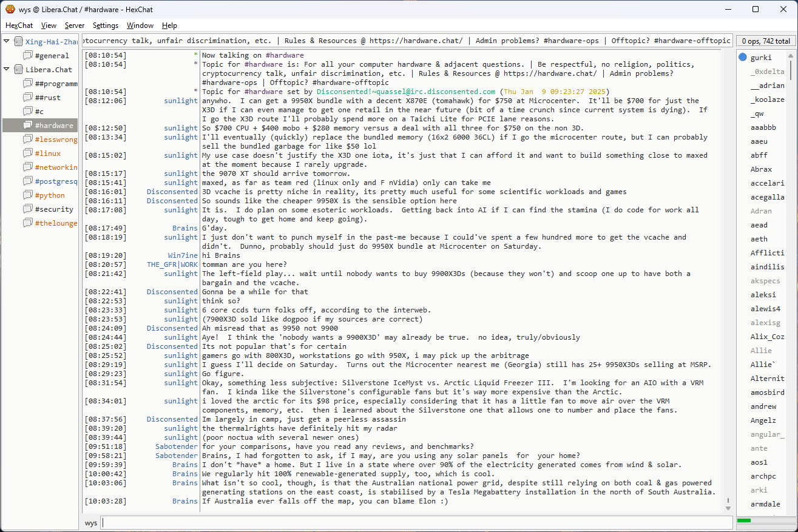Click the Xing-Hai-Zhan server network icon
The image size is (798, 532).
pyautogui.click(x=18, y=42)
